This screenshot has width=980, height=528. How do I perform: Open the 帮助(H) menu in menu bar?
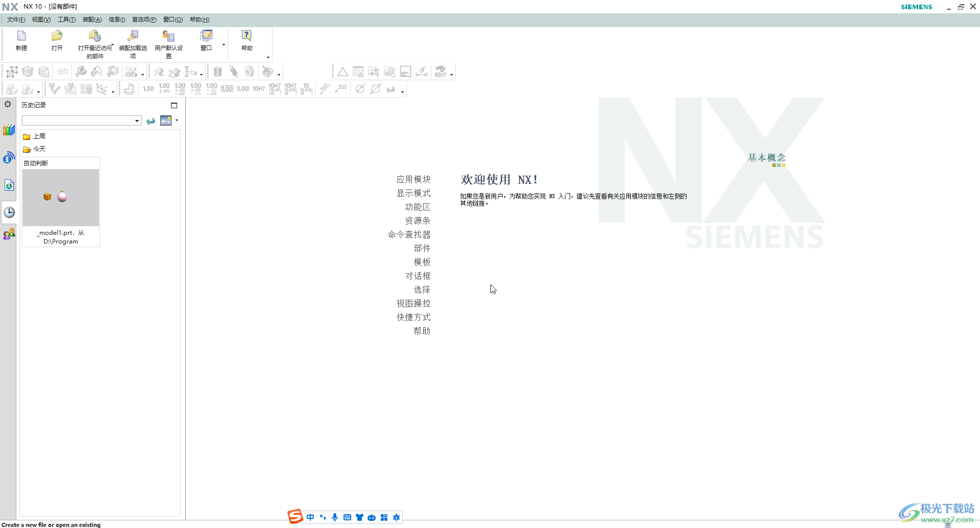(x=200, y=19)
